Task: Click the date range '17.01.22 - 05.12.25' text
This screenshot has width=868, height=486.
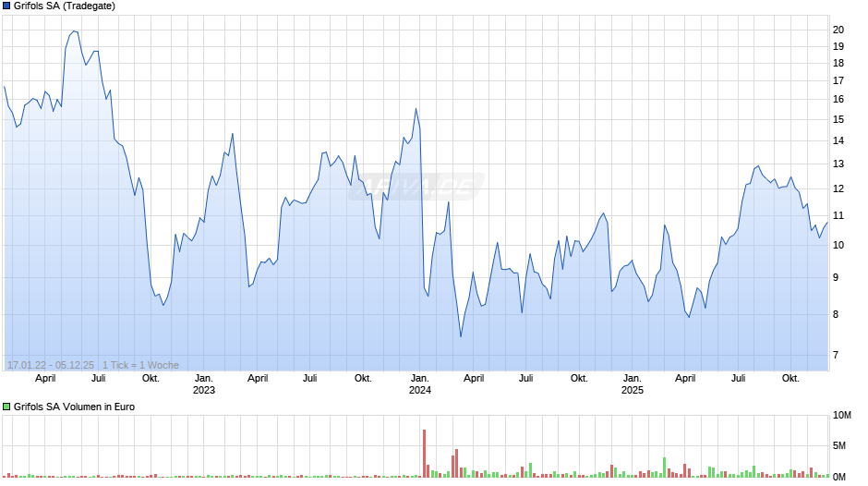Action: 51,365
